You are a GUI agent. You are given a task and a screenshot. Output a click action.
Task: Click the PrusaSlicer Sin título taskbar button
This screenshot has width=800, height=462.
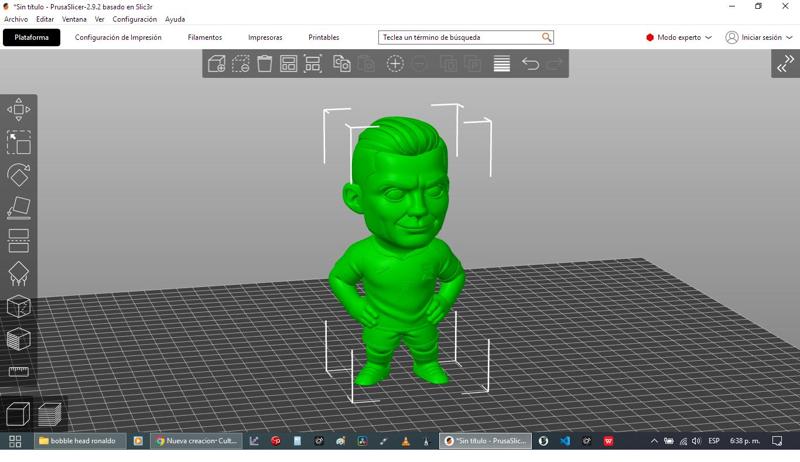click(x=485, y=441)
